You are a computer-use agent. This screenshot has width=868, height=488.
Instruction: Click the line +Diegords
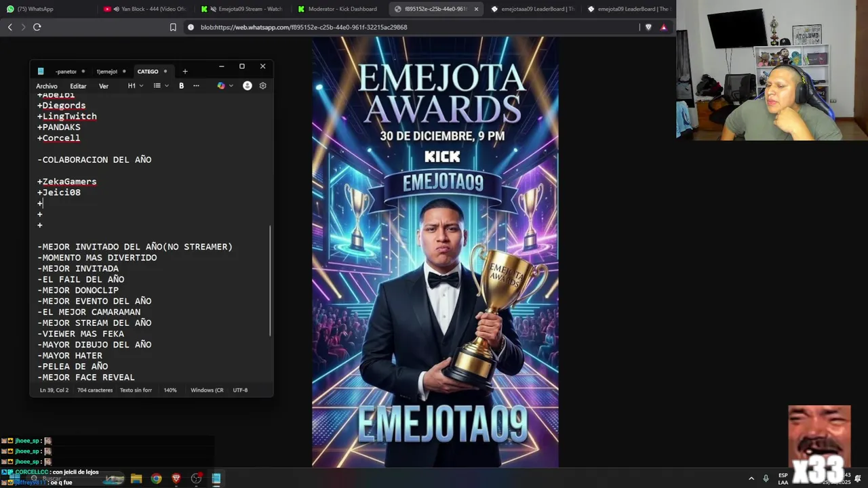click(x=61, y=106)
